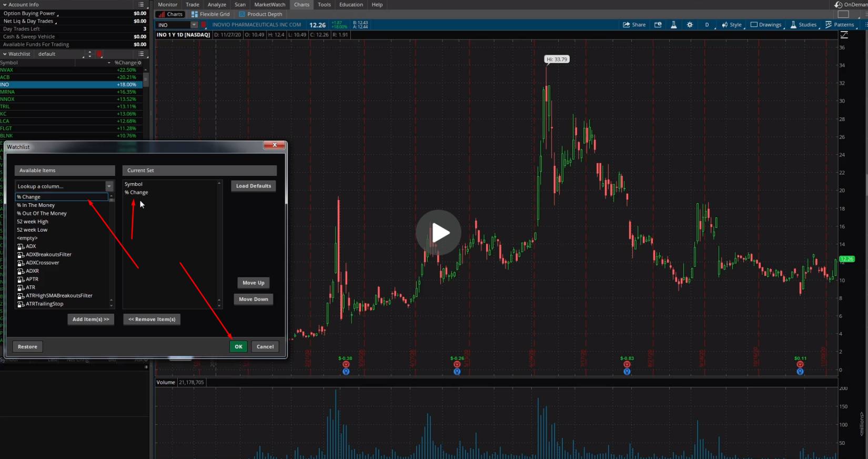This screenshot has height=459, width=868.
Task: Click the Studies flask button
Action: click(803, 25)
